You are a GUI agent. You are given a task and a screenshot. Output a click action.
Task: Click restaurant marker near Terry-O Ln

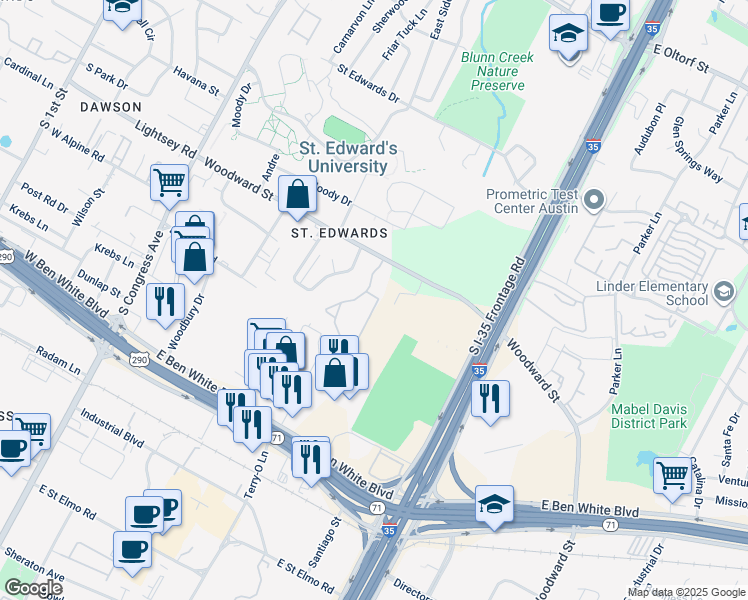[x=252, y=428]
